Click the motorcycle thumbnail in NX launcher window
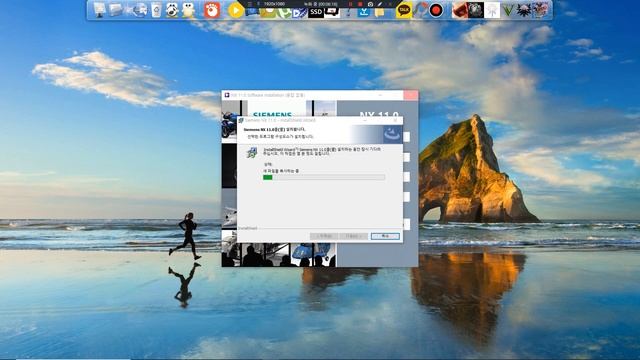 click(x=229, y=125)
